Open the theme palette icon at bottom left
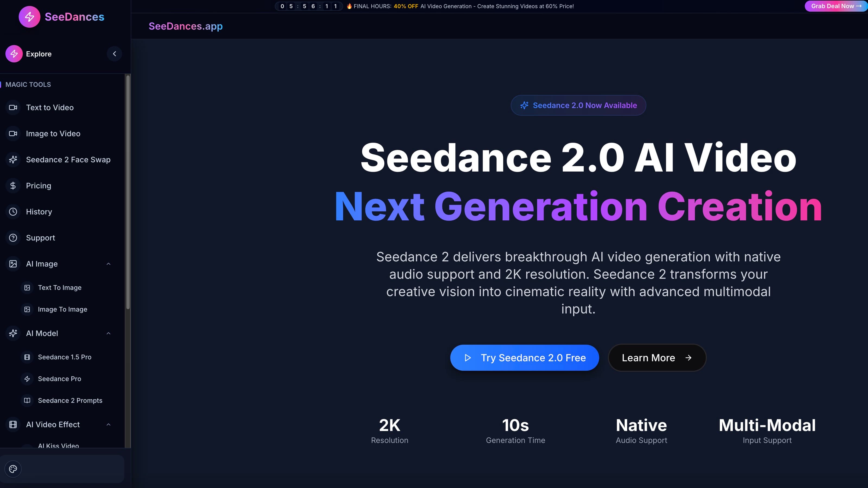 (x=13, y=469)
